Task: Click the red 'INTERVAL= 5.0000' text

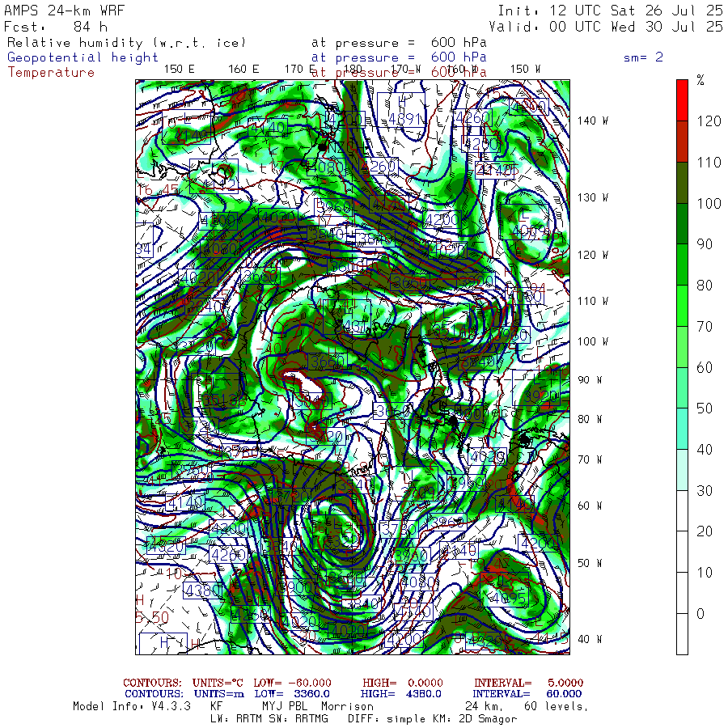Action: point(528,683)
